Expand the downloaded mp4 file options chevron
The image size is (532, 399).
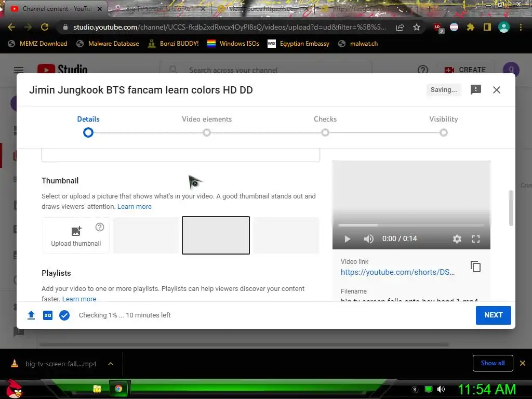[111, 364]
